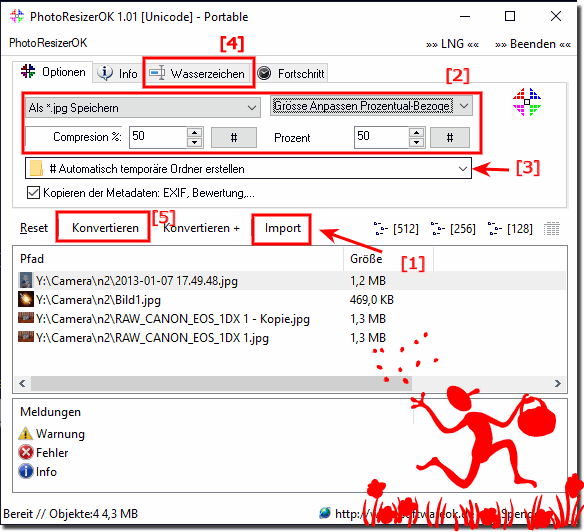Click the title bar app icon

point(17,16)
